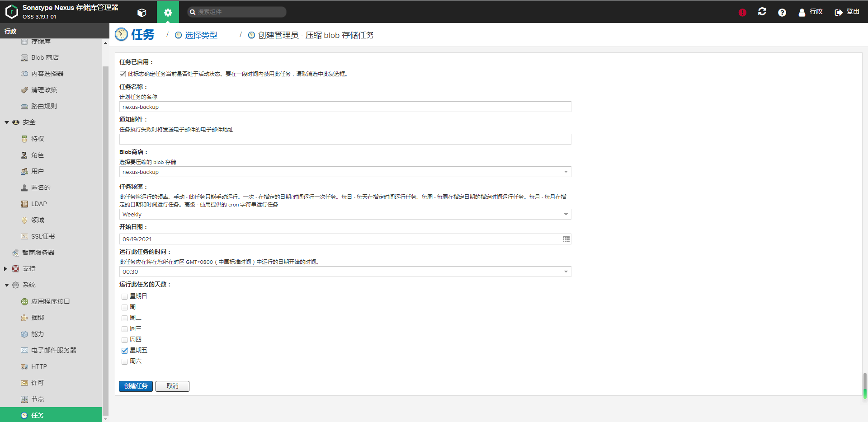The image size is (868, 422).
Task: Open the browse cube icon in header
Action: point(142,12)
